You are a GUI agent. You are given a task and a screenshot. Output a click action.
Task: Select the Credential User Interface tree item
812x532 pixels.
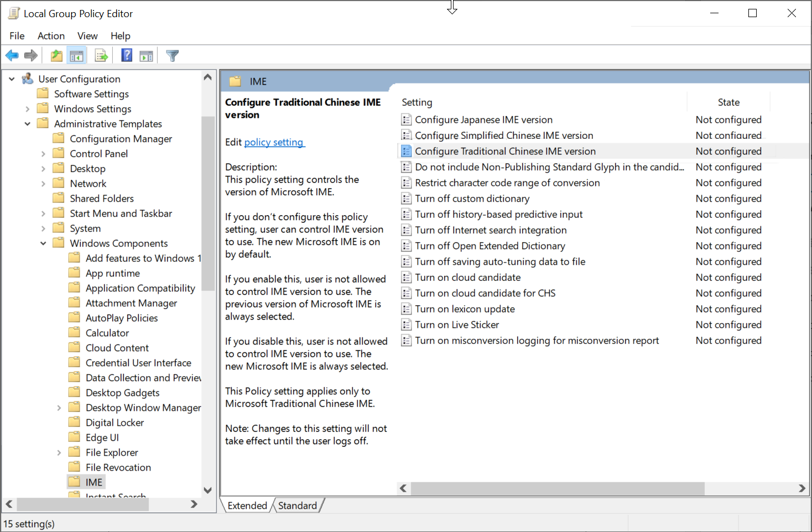(138, 363)
